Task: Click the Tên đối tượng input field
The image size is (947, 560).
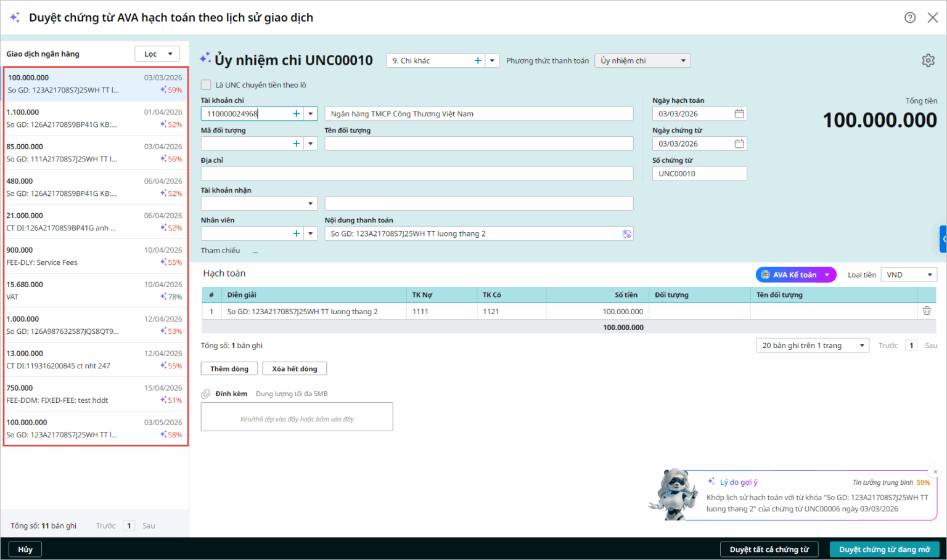Action: (x=479, y=144)
